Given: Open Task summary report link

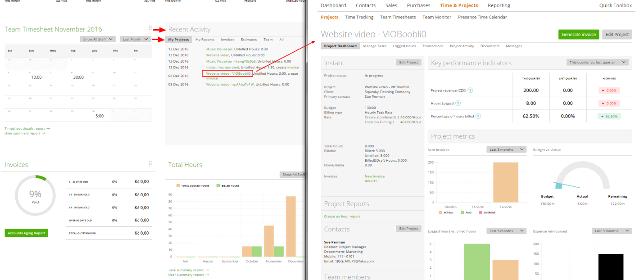Looking at the screenshot, I should (188, 270).
